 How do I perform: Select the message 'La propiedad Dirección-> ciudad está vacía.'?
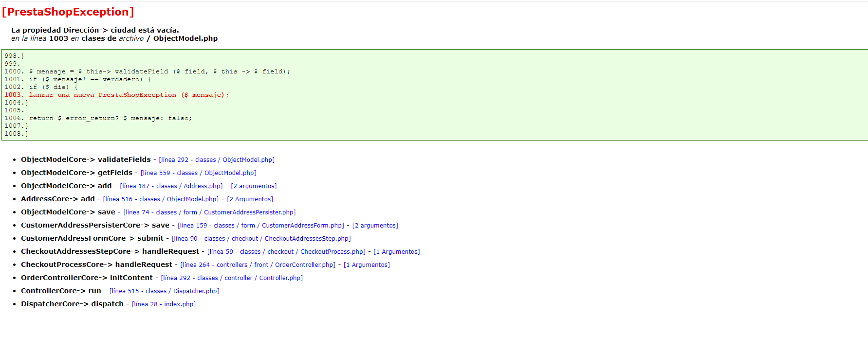coord(95,30)
